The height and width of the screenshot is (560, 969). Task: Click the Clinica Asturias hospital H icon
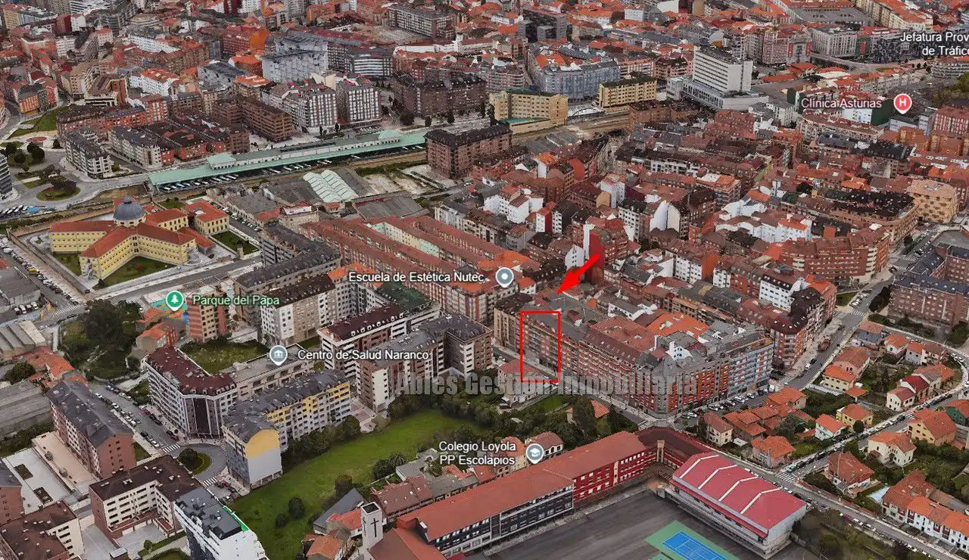click(902, 103)
